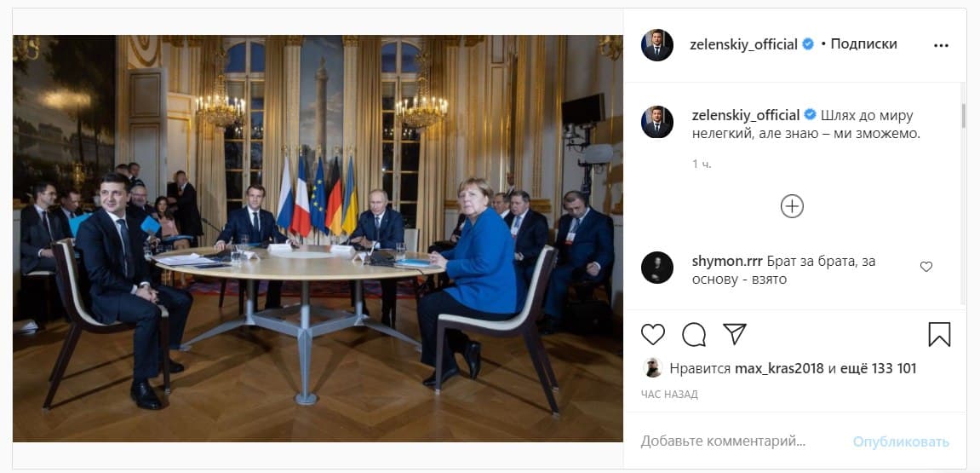Image resolution: width=980 pixels, height=473 pixels.
Task: Click the comments scrollbar thumb
Action: 963,116
